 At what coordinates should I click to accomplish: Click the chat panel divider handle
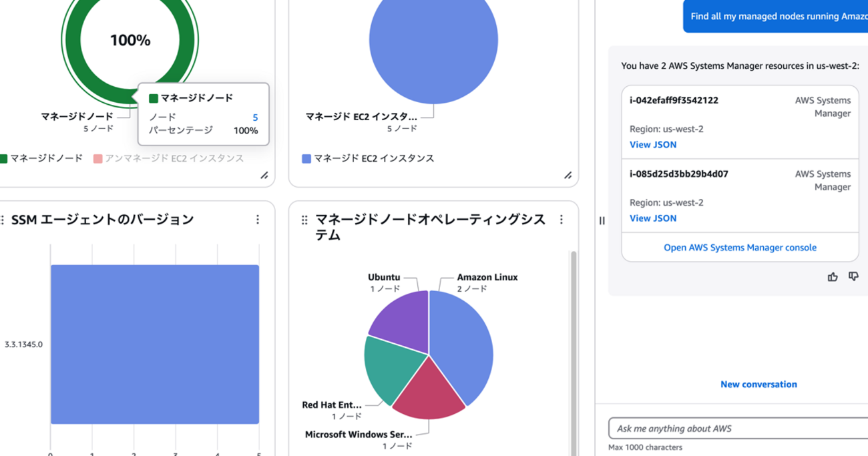602,221
